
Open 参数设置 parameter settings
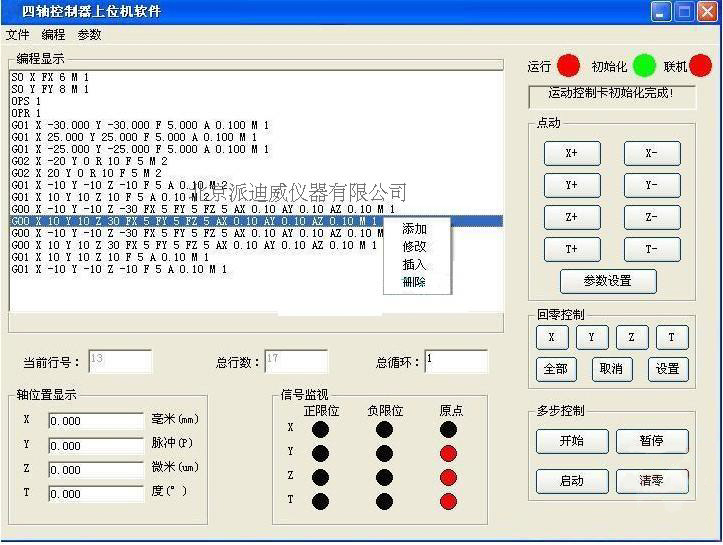coord(608,281)
